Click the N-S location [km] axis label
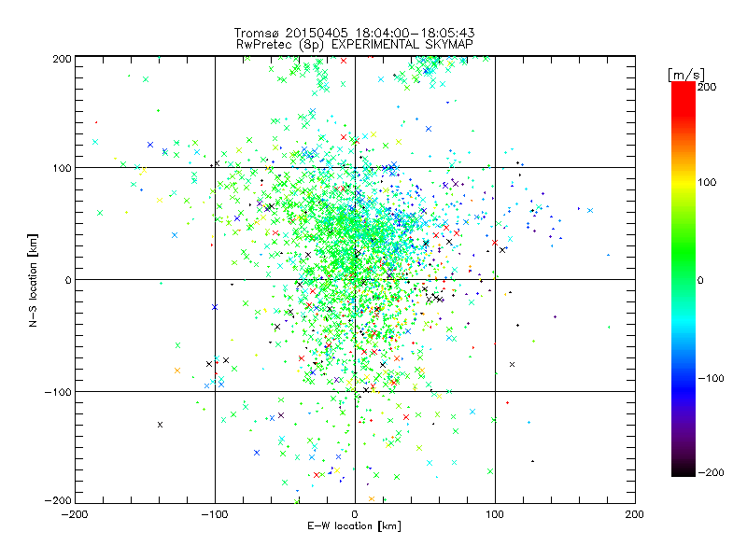 (33, 281)
